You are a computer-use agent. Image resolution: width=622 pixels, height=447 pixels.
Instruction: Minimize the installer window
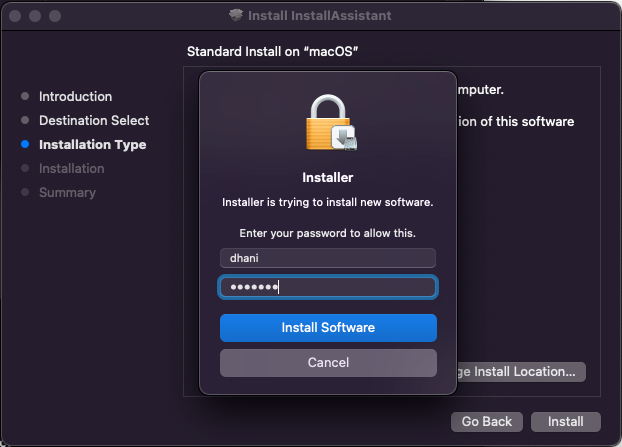35,16
